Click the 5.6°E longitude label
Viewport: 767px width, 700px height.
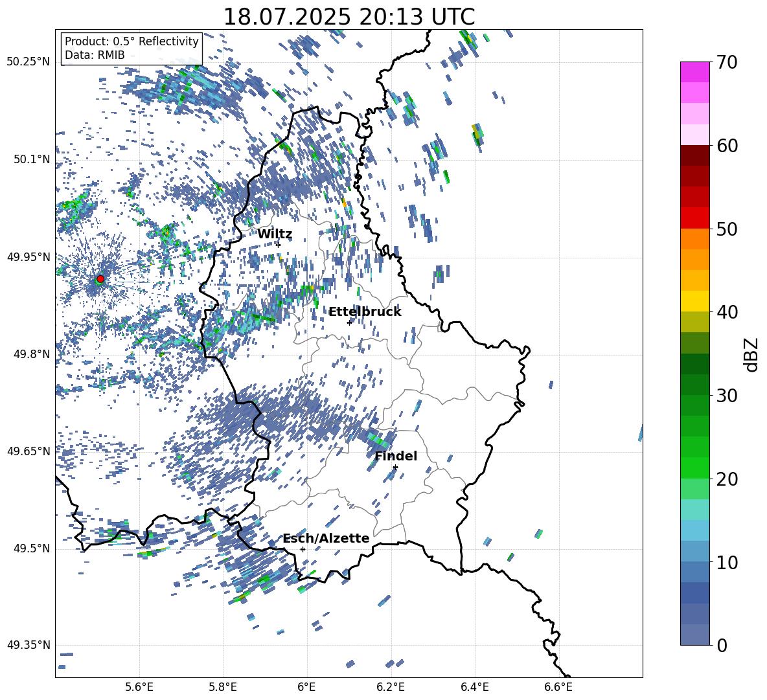(x=139, y=687)
